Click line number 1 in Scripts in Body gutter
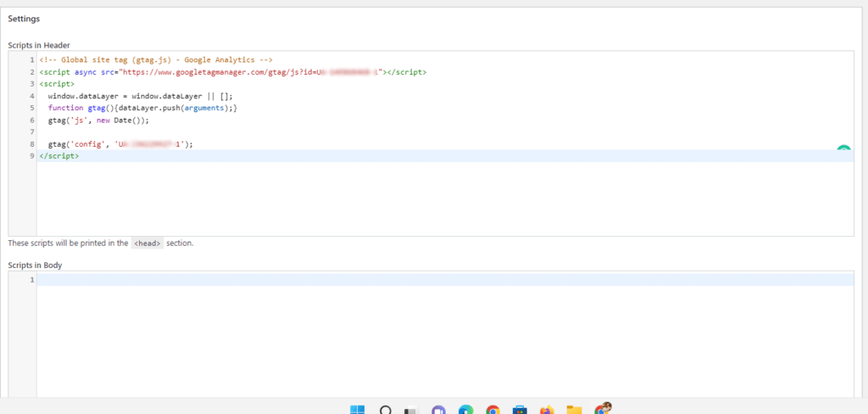Screen dimensions: 868x414 click(x=32, y=280)
